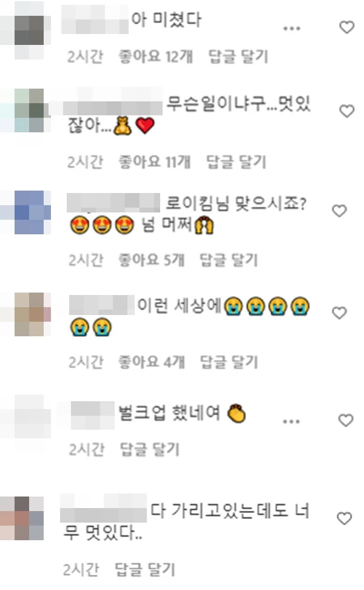Reply to the '다 가리고있는데도' comment
Screen dimensions: 364x590
point(145,570)
